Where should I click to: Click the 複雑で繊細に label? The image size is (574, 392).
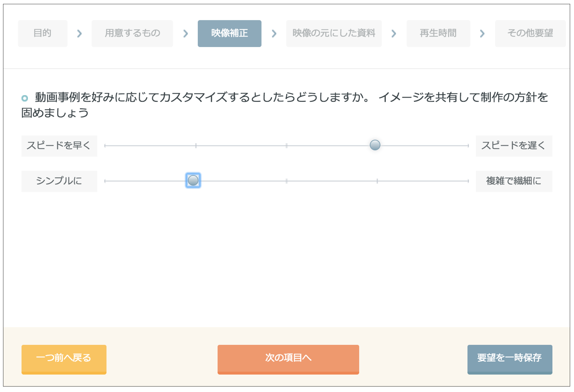(513, 181)
